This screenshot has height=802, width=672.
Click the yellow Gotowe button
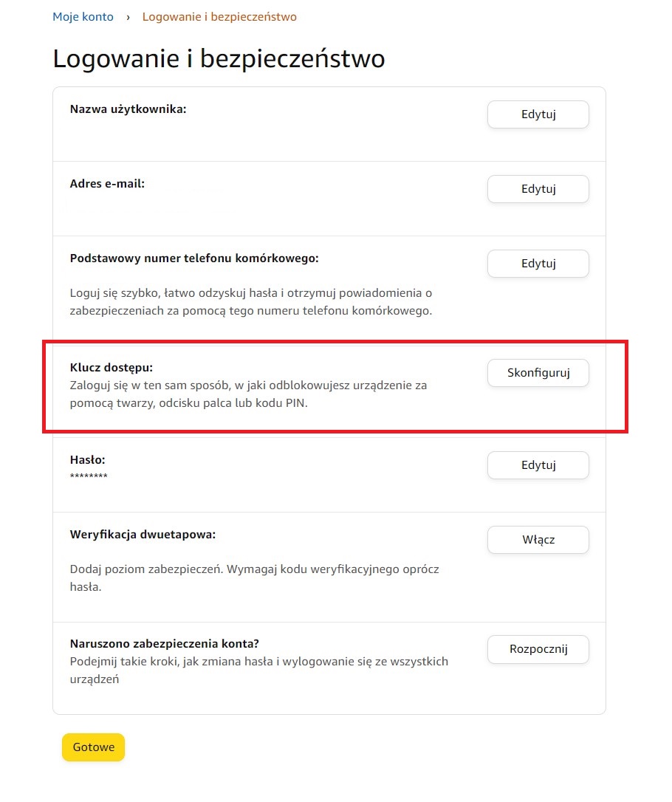(93, 747)
